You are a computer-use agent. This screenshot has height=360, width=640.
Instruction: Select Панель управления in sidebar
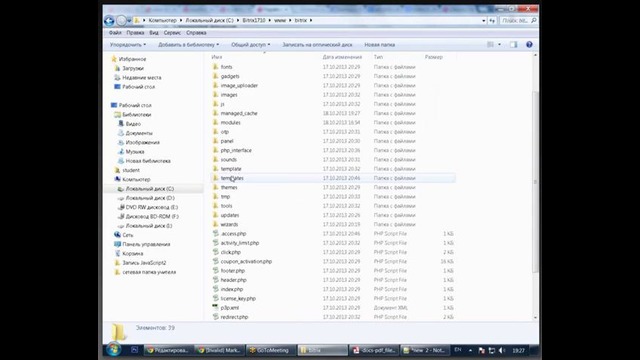(146, 244)
